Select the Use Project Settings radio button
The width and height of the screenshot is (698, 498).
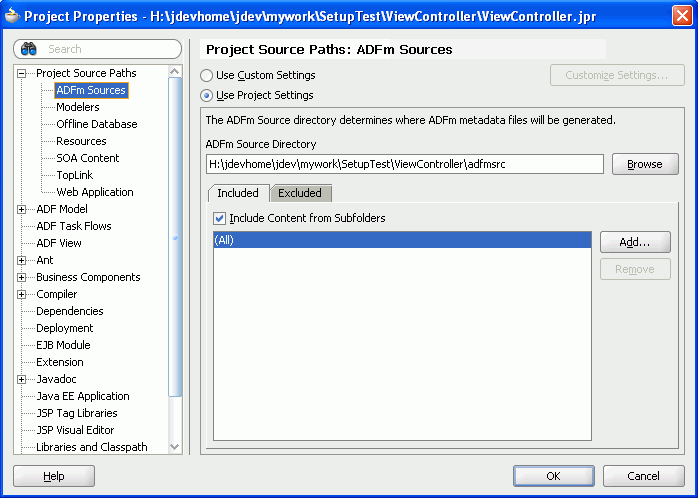[206, 95]
